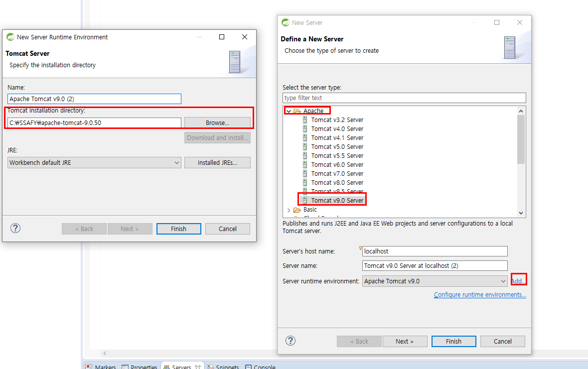Click the Tomcat v6.0 server icon
Viewport: 588px width, 369px height.
[305, 165]
